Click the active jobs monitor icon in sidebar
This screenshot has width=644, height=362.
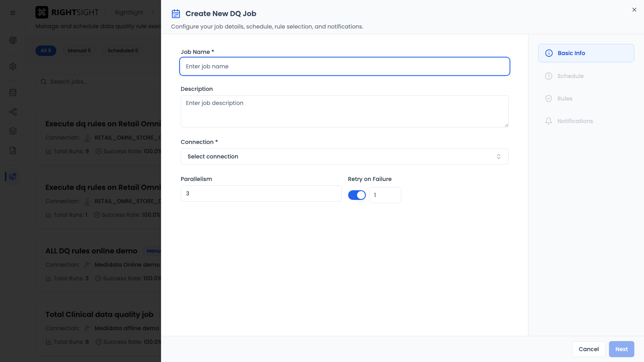[13, 176]
